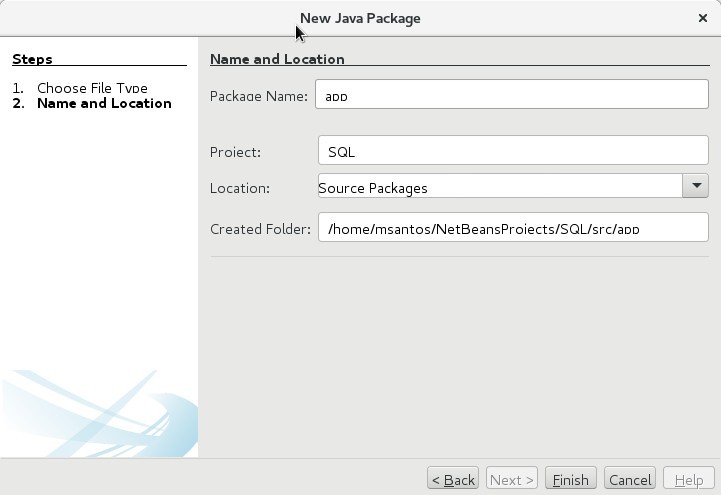Click the Package Name text field
The image size is (721, 495).
click(x=512, y=95)
